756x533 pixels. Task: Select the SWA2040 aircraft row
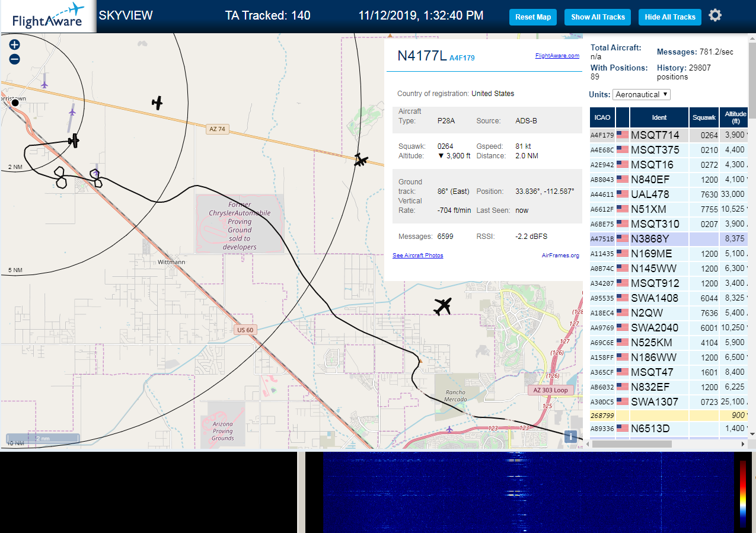pyautogui.click(x=669, y=328)
